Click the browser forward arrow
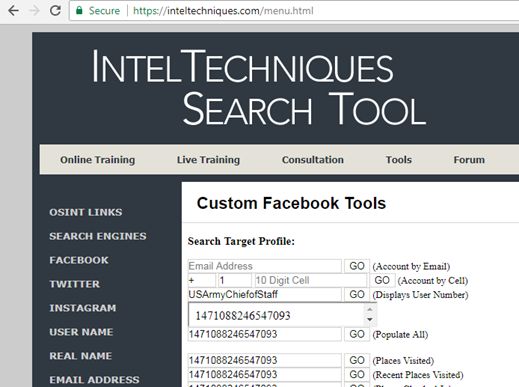519x387 pixels. pos(34,11)
